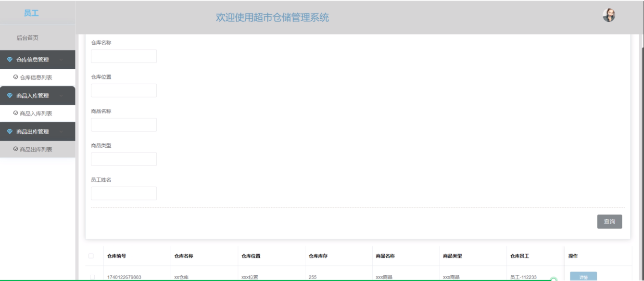Focus the 仓库名称 input field

(124, 56)
